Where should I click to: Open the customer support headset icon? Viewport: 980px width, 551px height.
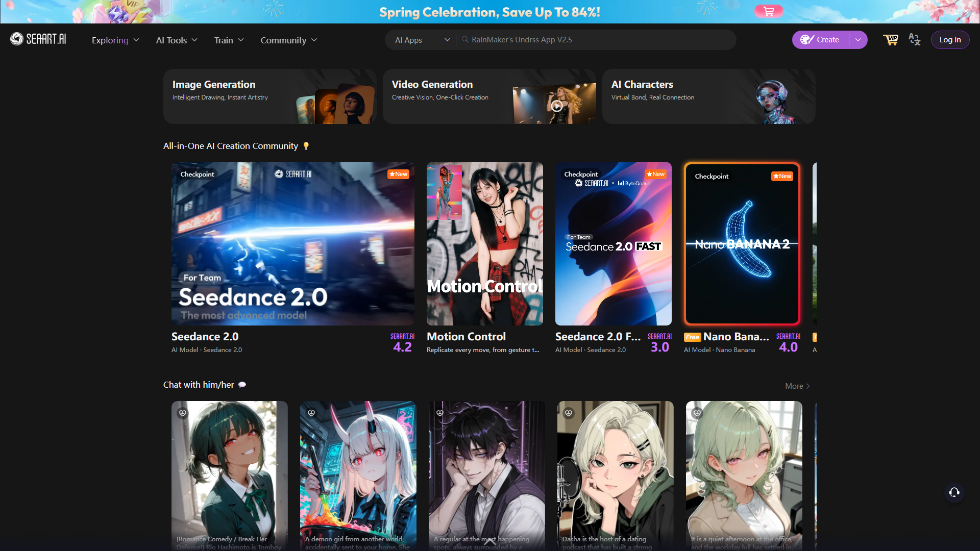(954, 492)
